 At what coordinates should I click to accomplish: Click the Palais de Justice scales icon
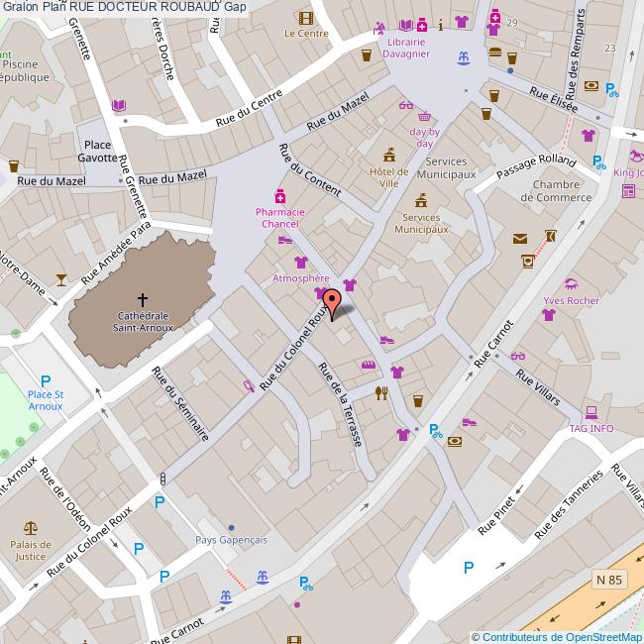[x=31, y=521]
